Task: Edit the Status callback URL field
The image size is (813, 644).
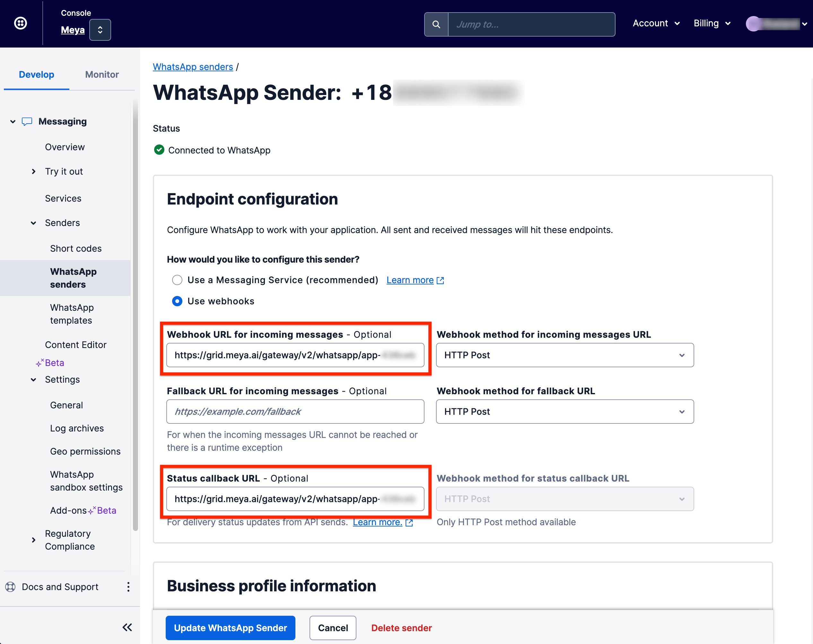Action: click(295, 499)
